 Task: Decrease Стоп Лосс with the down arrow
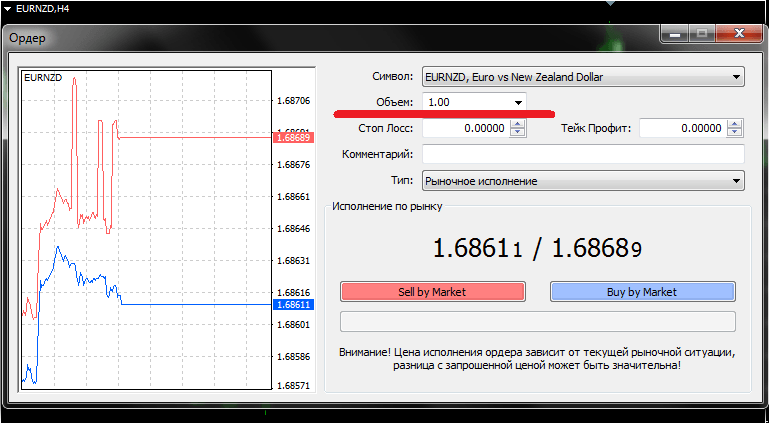click(x=517, y=133)
